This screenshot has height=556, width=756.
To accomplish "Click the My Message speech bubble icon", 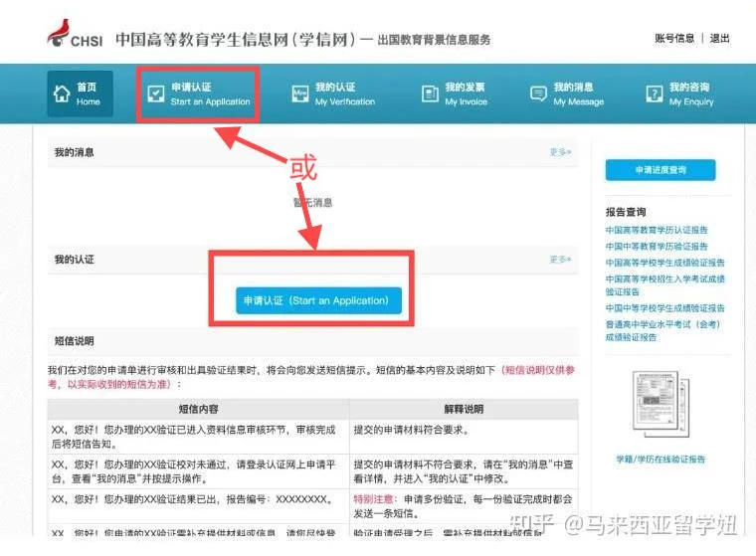I will 538,93.
